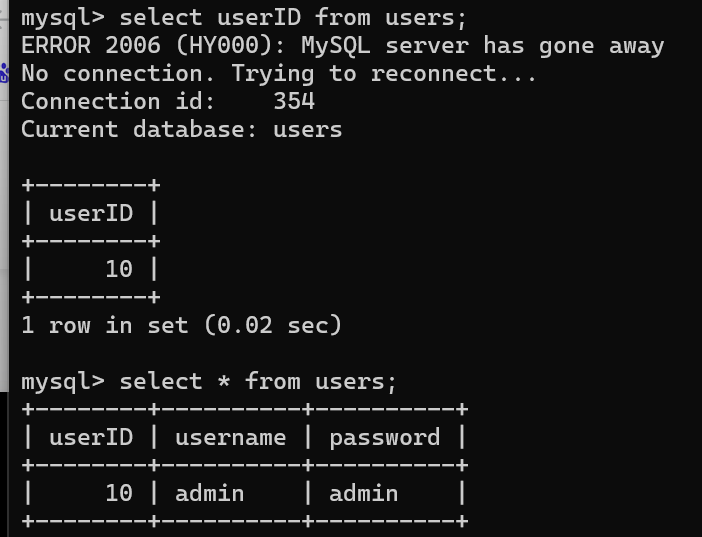Image resolution: width=702 pixels, height=537 pixels.
Task: Click the connection id value 354
Action: pyautogui.click(x=294, y=102)
